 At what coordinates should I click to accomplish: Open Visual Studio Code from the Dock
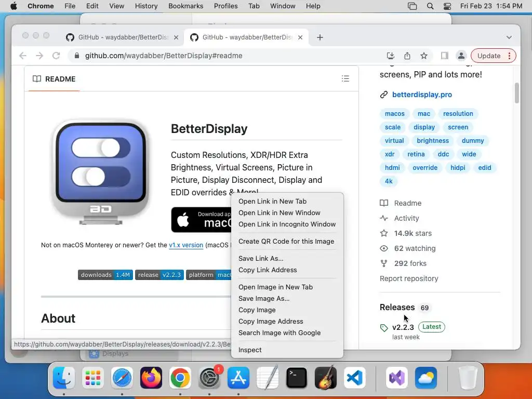point(355,378)
